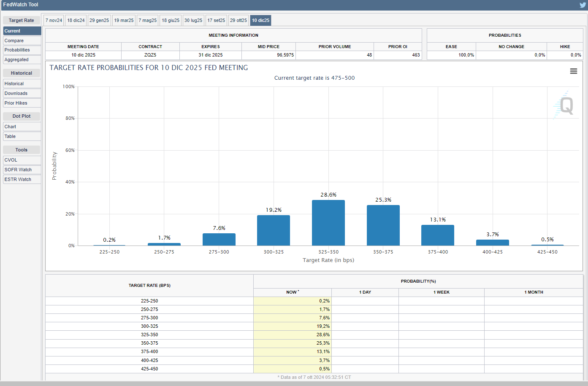Open the Compare view in sidebar
588x386 pixels.
click(x=22, y=40)
